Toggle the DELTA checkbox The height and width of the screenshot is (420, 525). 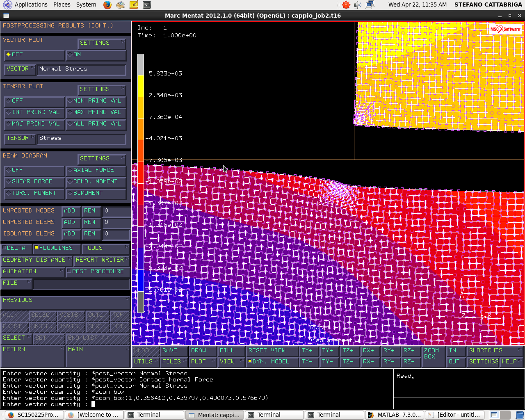tap(16, 248)
